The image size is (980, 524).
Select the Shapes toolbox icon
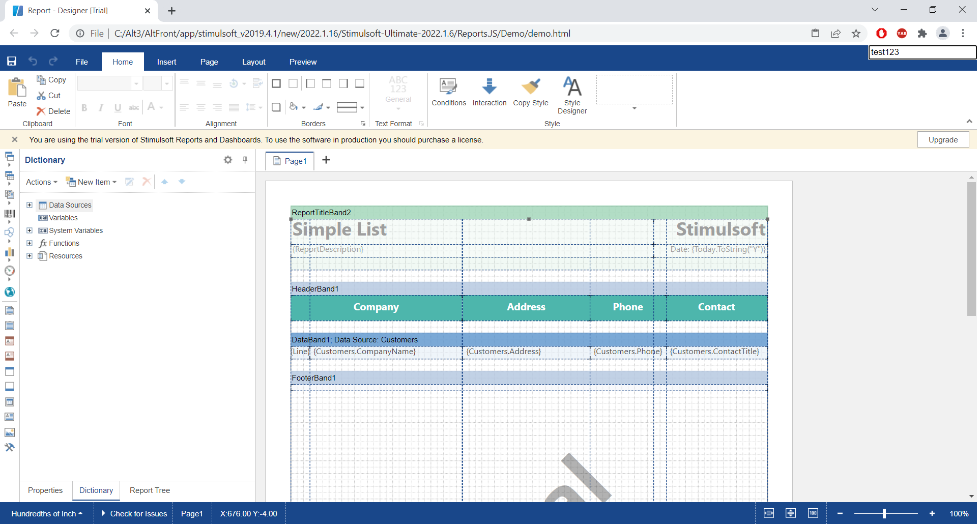[10, 232]
